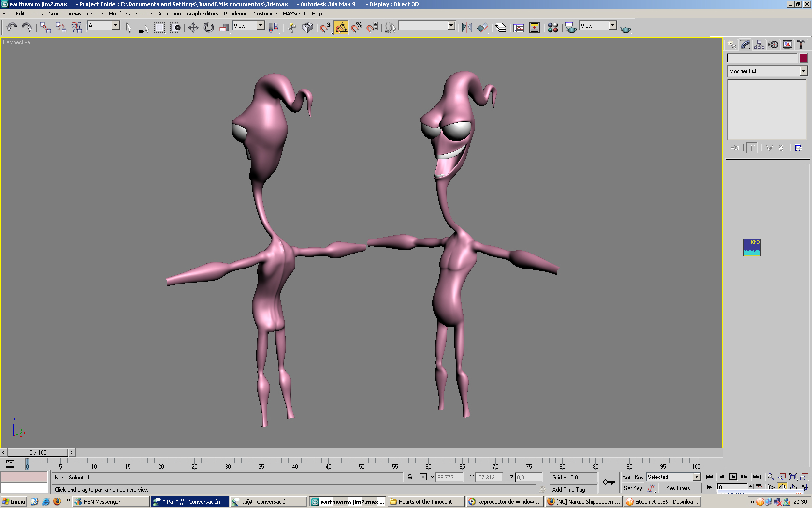Toggle Window/Crossing selection mode
This screenshot has height=508, width=812.
click(x=175, y=28)
